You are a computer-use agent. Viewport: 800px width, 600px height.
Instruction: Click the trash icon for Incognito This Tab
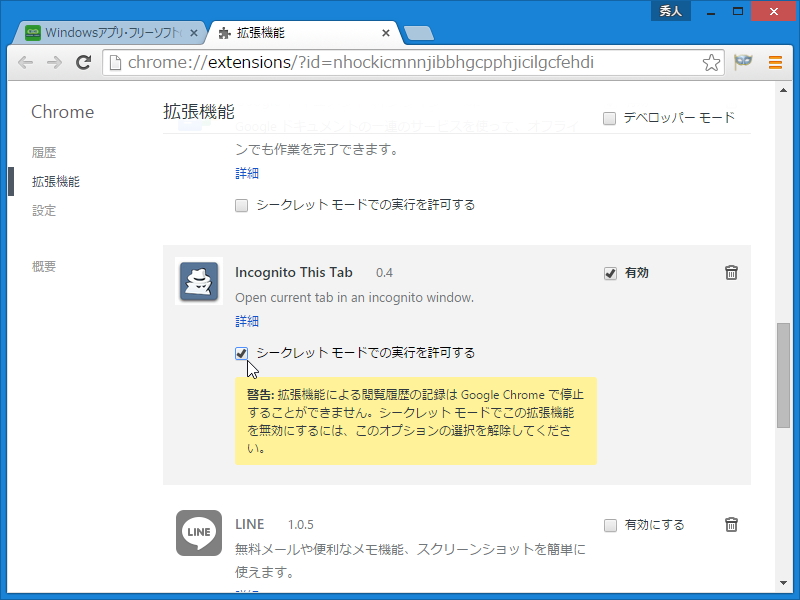click(731, 272)
